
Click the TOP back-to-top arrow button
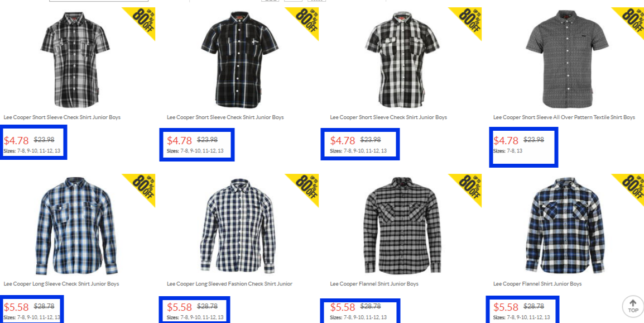click(632, 307)
